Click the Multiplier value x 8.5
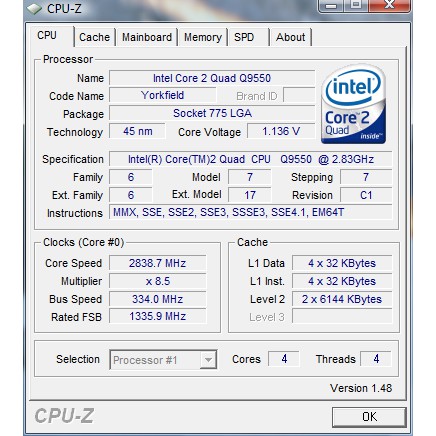Image resolution: width=436 pixels, height=436 pixels. click(x=158, y=281)
